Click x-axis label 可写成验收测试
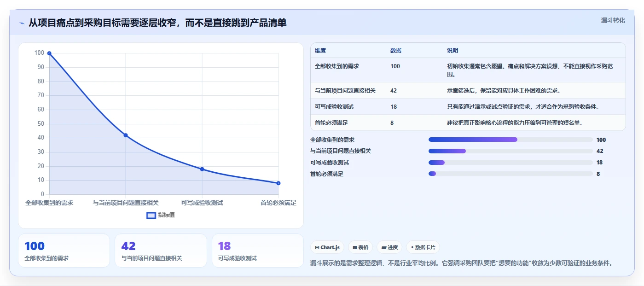 [x=202, y=203]
